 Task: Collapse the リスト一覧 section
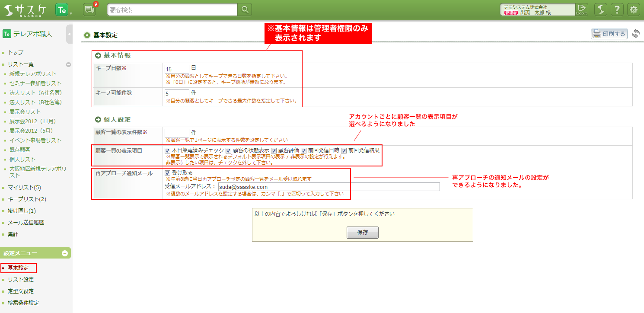point(68,64)
